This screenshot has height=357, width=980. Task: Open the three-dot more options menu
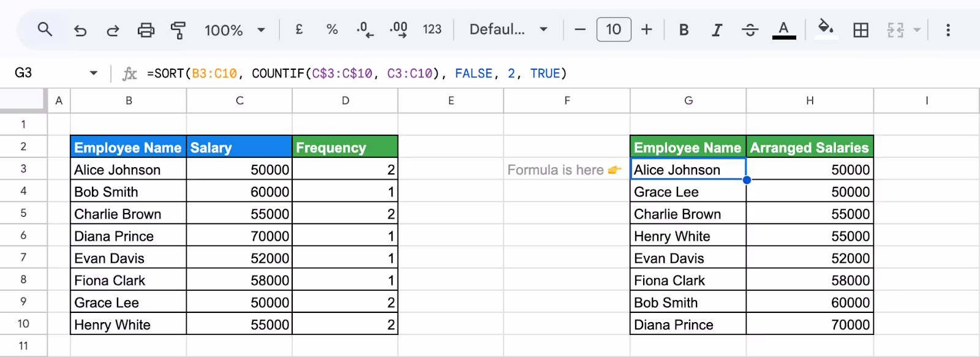948,30
